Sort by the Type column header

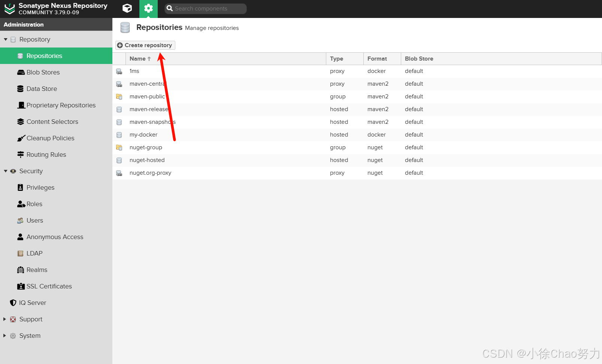click(345, 59)
